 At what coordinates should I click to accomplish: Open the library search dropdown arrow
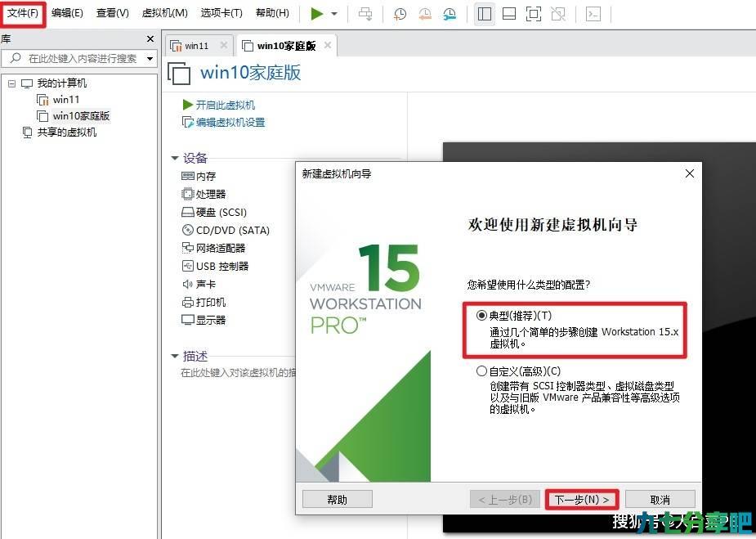150,59
